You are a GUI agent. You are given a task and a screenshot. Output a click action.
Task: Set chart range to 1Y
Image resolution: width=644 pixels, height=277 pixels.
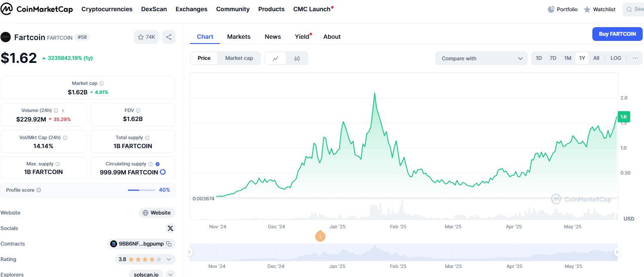[582, 58]
